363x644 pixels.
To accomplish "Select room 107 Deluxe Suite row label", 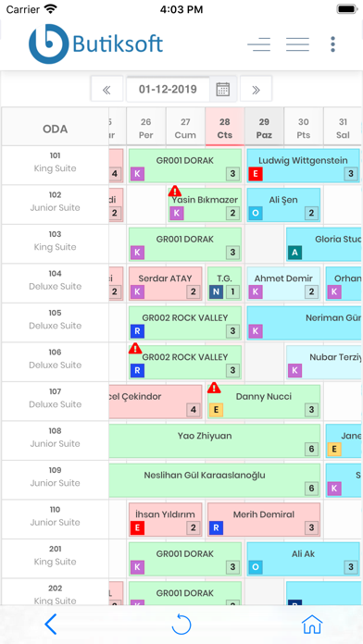I will click(55, 402).
